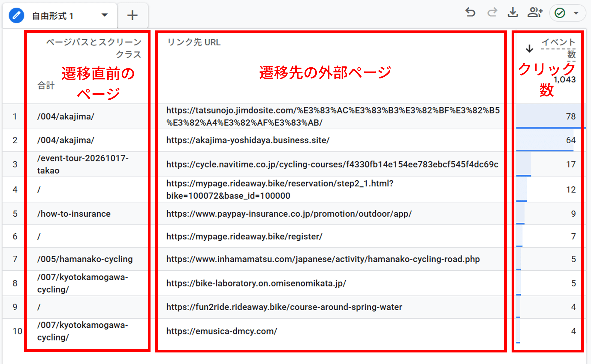
Task: Click /004/akajima/ page path in row 1
Action: pyautogui.click(x=66, y=116)
